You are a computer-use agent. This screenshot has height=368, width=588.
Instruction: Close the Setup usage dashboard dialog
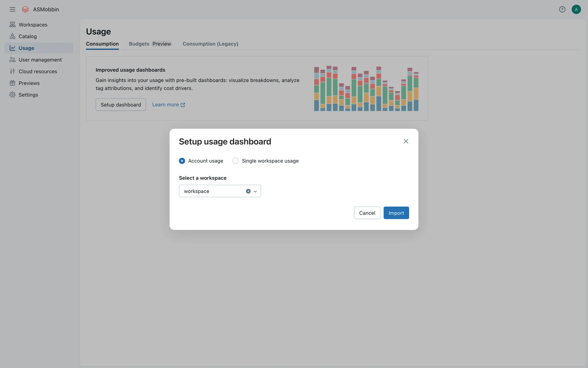[x=406, y=141]
